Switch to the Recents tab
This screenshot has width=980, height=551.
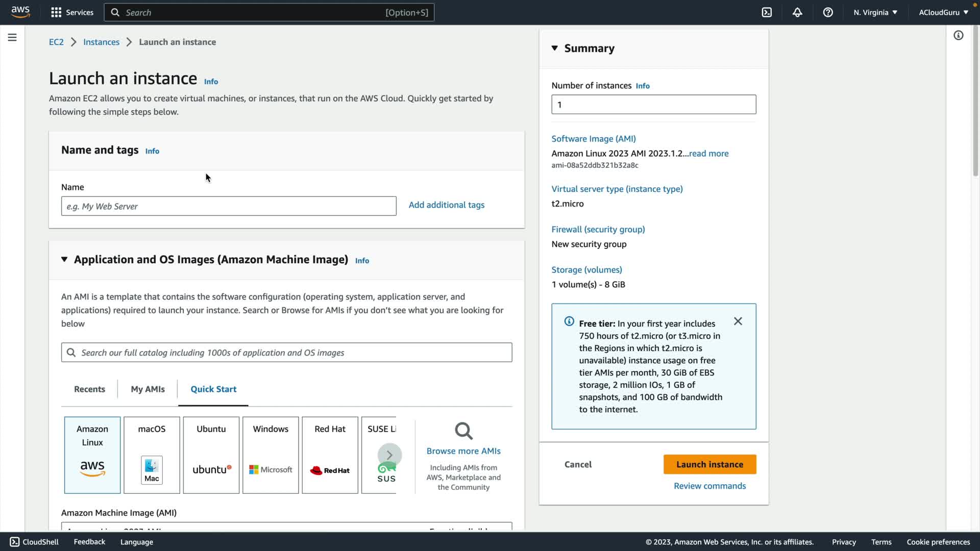click(89, 389)
